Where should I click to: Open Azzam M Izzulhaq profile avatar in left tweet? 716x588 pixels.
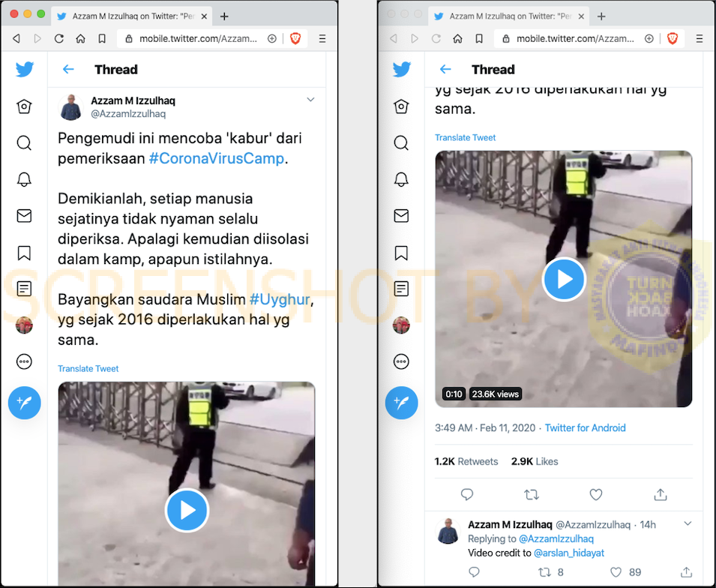[x=70, y=107]
